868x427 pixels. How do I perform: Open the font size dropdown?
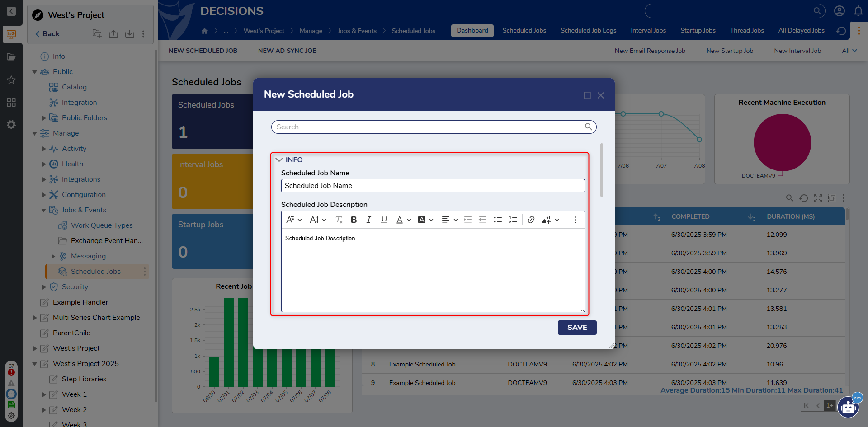click(x=318, y=220)
